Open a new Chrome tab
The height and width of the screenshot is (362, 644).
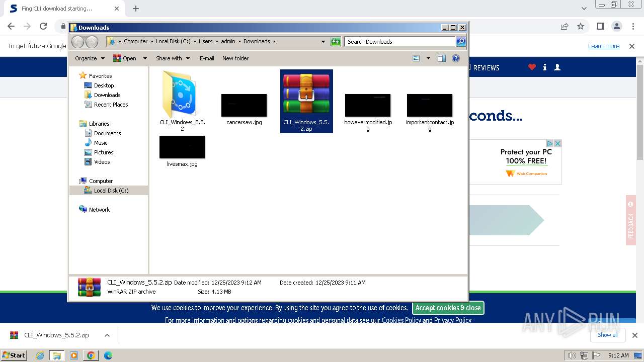[136, 9]
